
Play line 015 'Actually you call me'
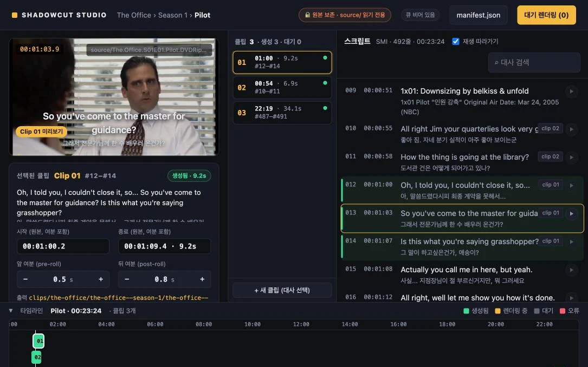click(x=571, y=270)
